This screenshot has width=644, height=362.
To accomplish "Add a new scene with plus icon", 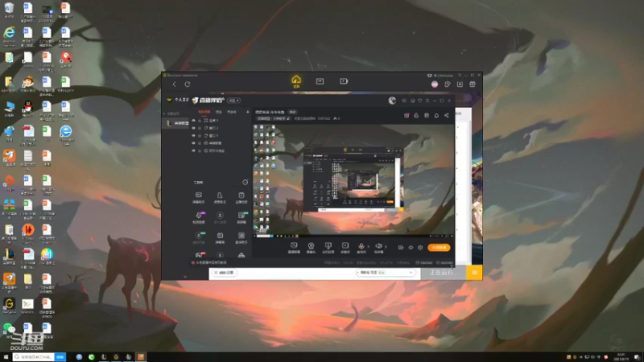I will click(248, 112).
